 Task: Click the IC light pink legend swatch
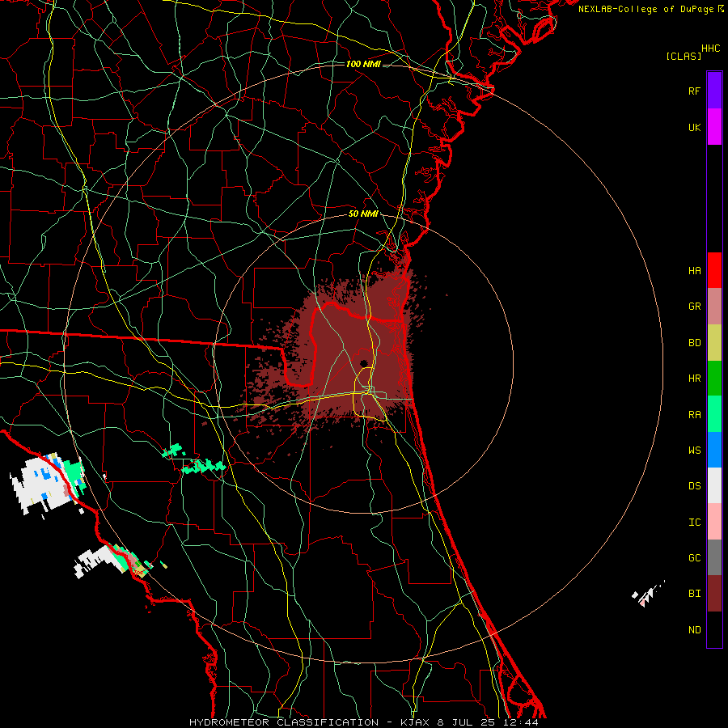coord(714,522)
